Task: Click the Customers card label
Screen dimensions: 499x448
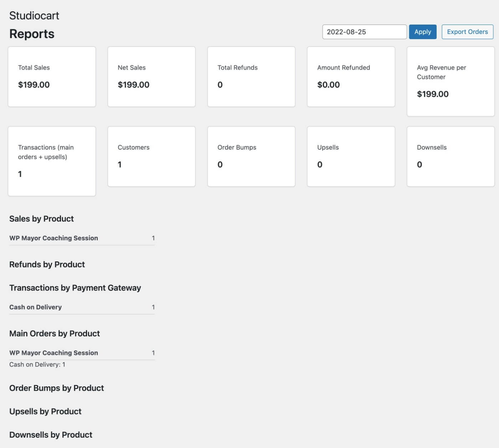Action: tap(134, 147)
